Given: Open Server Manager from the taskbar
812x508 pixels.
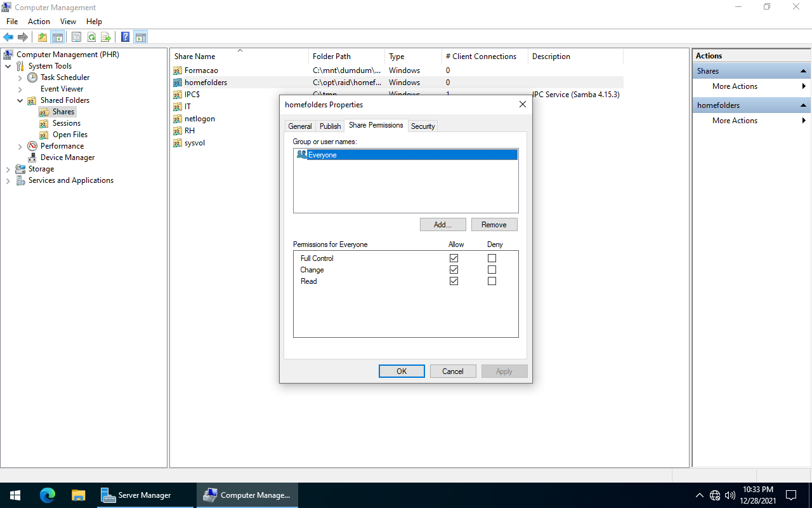Looking at the screenshot, I should (136, 495).
